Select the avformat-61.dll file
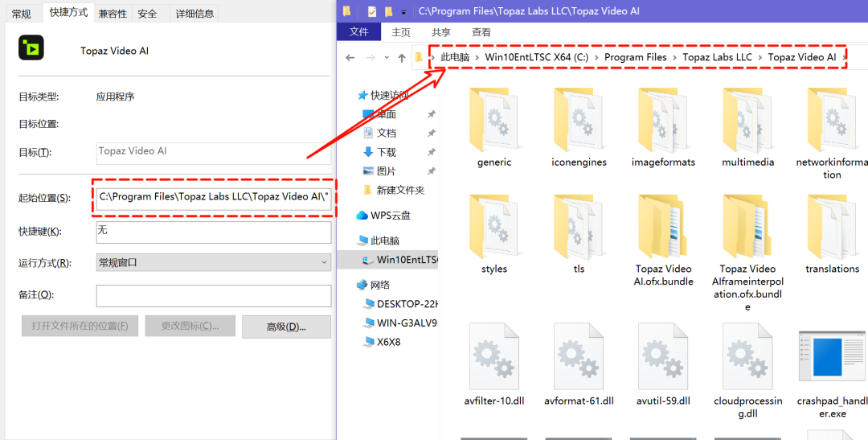 click(x=579, y=364)
